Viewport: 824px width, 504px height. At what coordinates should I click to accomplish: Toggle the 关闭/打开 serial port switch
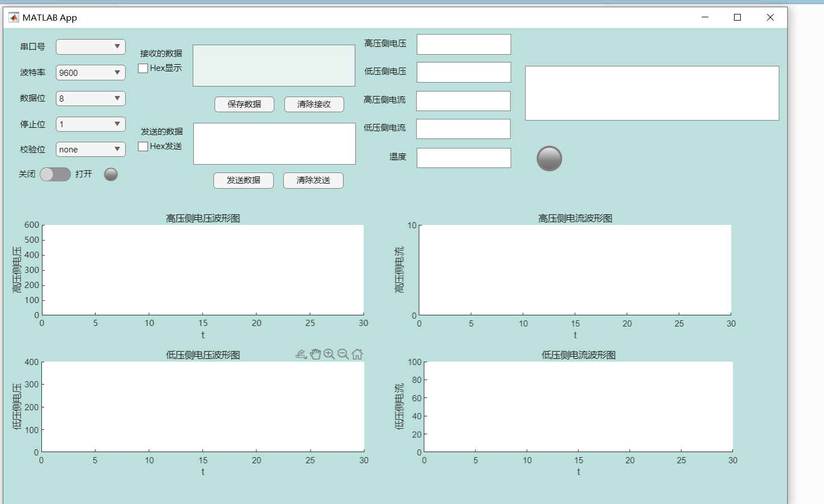55,174
